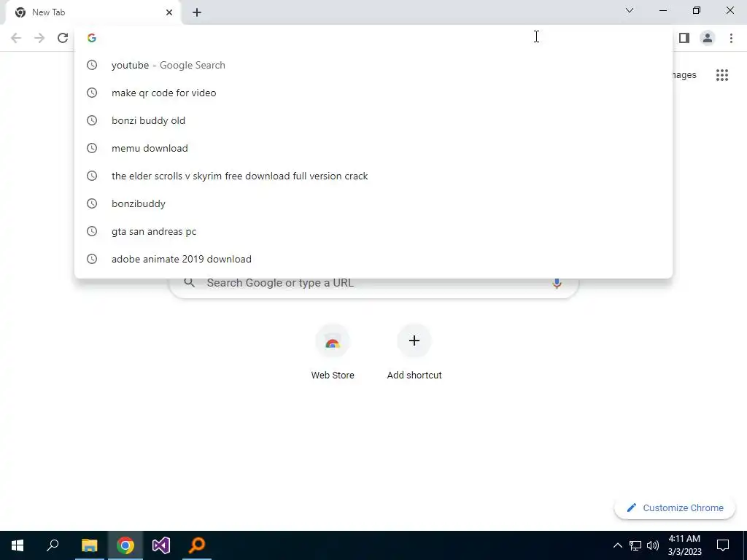Open the orange magnifier app in taskbar

tap(197, 545)
